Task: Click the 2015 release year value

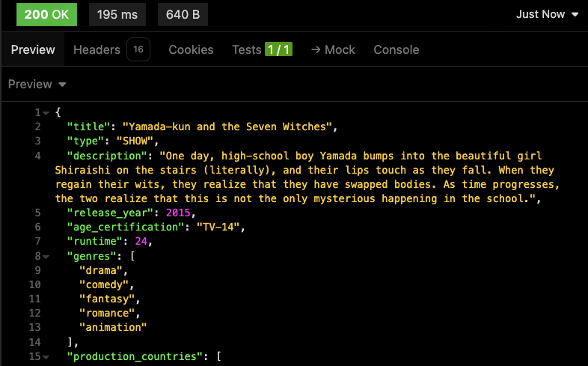Action: point(178,213)
